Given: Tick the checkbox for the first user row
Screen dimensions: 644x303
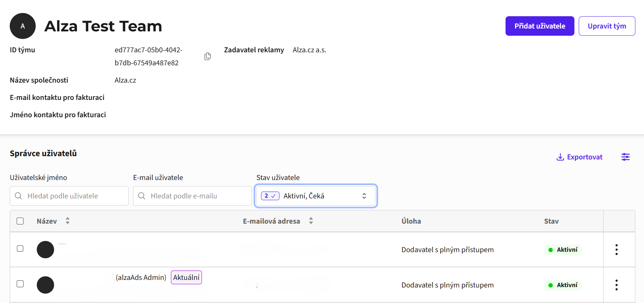Looking at the screenshot, I should click(x=20, y=249).
